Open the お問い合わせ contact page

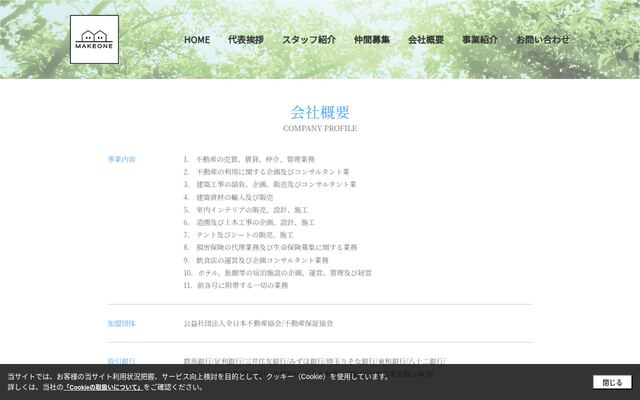pyautogui.click(x=542, y=40)
